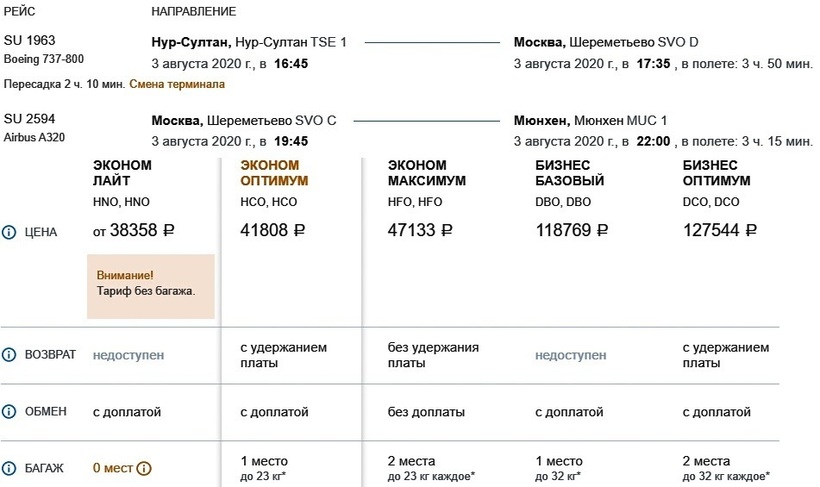Select the БИЗНЕС БАЗОВЫЙ fare header
The width and height of the screenshot is (820, 487).
(570, 173)
